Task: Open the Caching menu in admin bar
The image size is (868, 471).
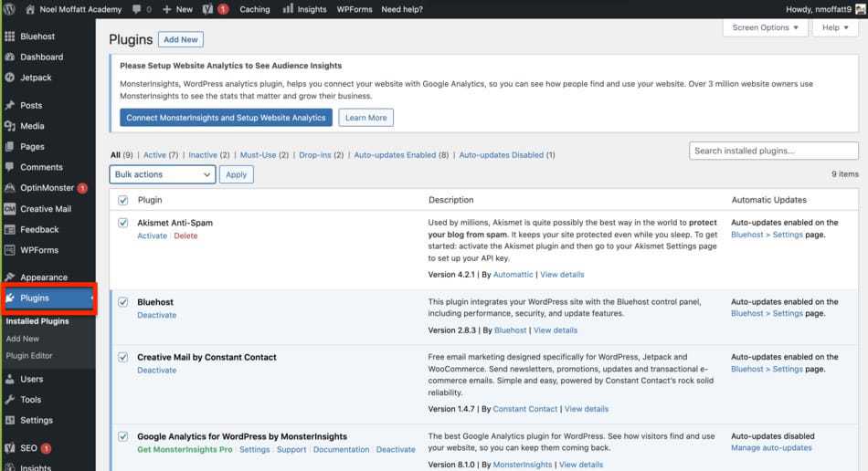Action: coord(255,9)
